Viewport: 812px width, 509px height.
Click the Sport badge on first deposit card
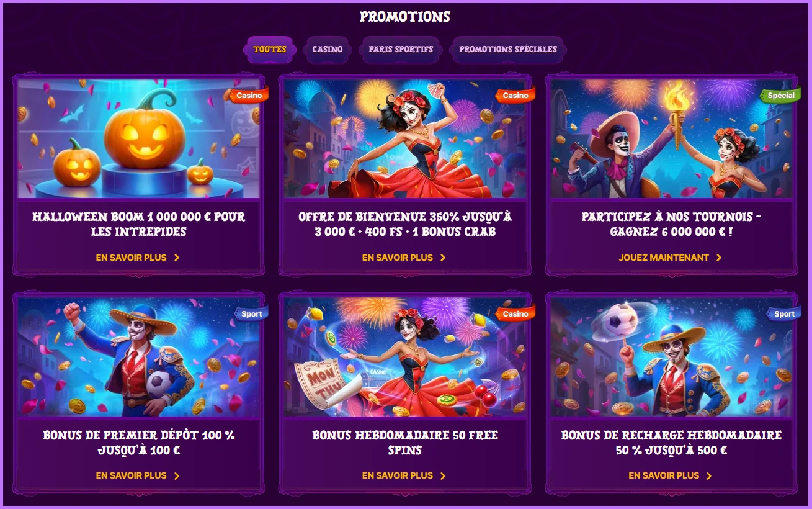tap(252, 313)
